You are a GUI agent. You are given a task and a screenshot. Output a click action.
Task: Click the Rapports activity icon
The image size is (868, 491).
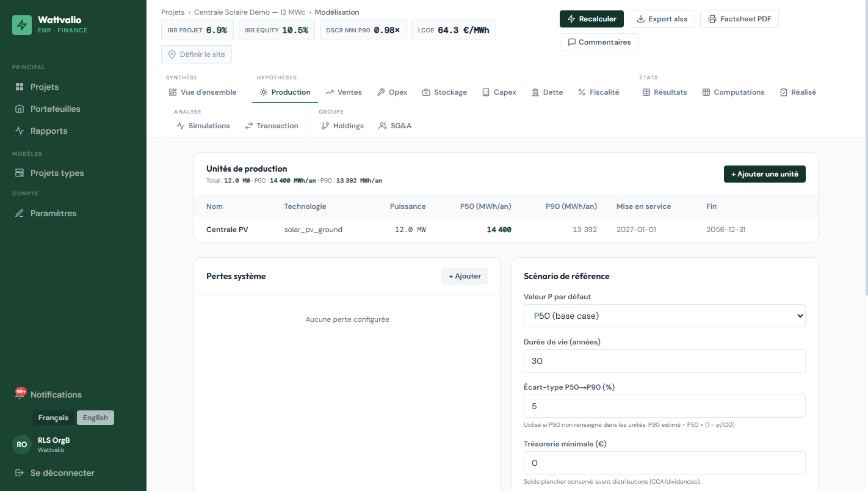pos(20,131)
